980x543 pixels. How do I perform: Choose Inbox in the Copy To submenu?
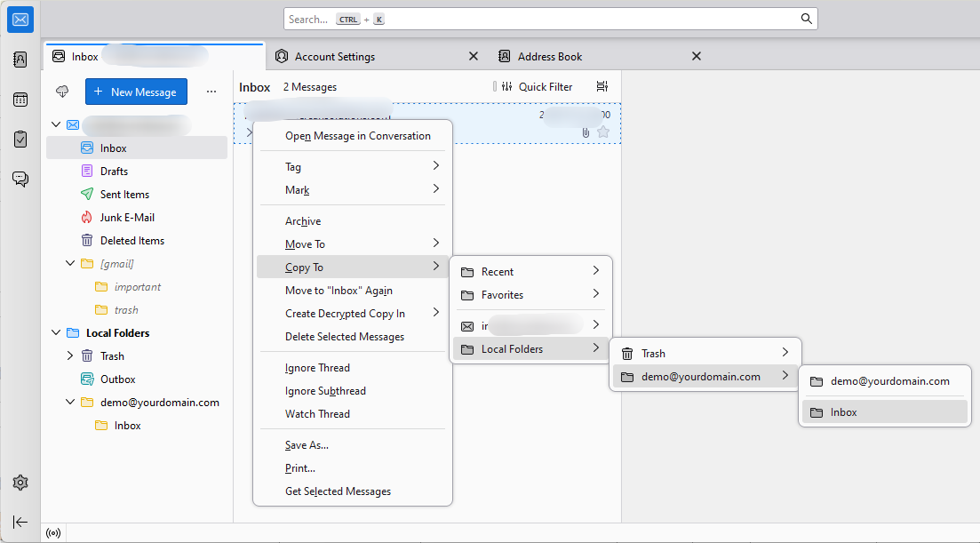pyautogui.click(x=842, y=411)
